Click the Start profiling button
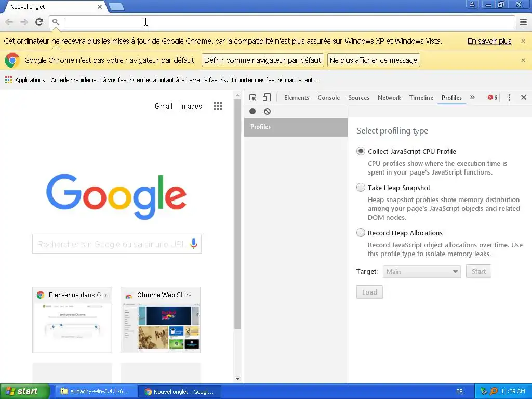The height and width of the screenshot is (399, 532). coord(478,271)
